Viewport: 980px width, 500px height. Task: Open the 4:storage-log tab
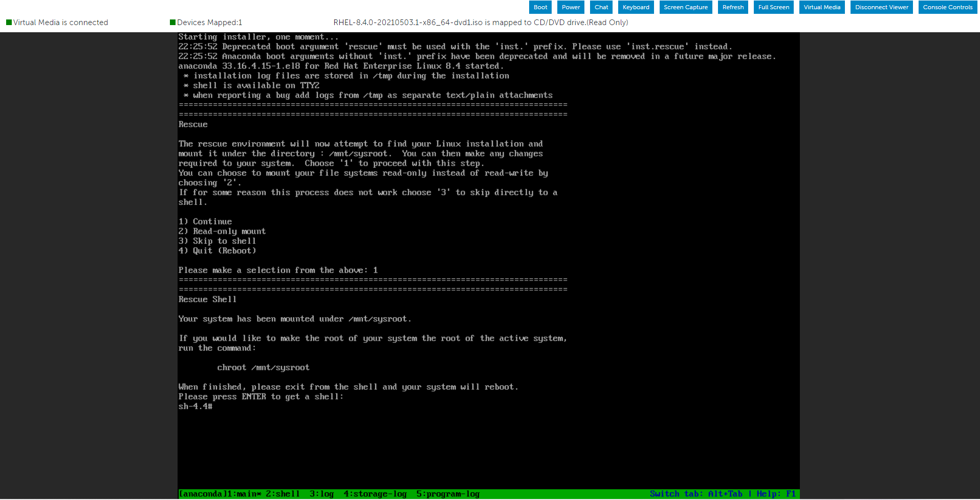(x=375, y=493)
